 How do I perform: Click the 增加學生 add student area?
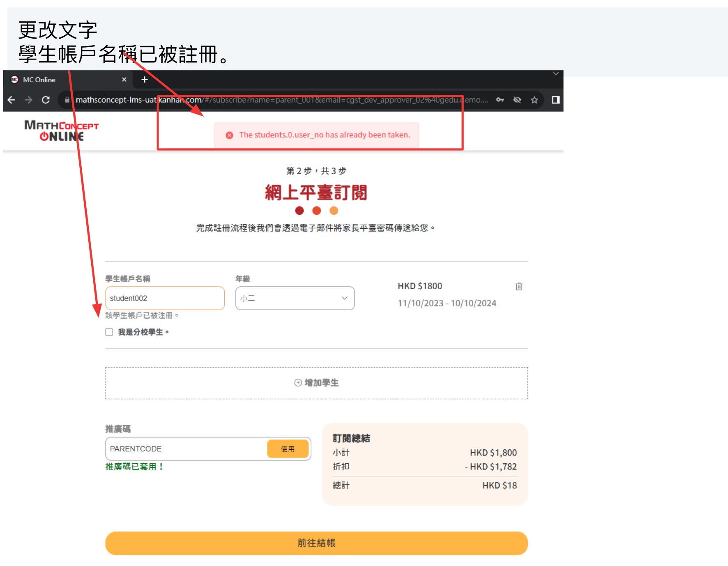point(316,383)
